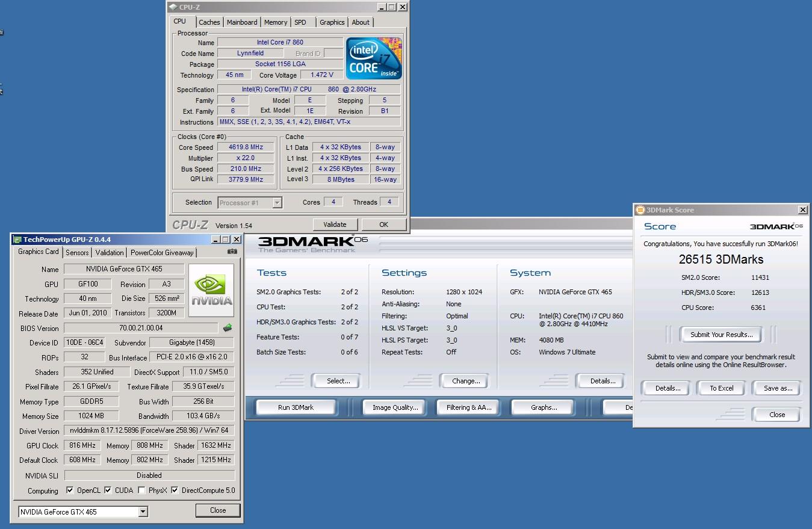812x529 pixels.
Task: Open Filtering & AA... settings
Action: click(469, 407)
